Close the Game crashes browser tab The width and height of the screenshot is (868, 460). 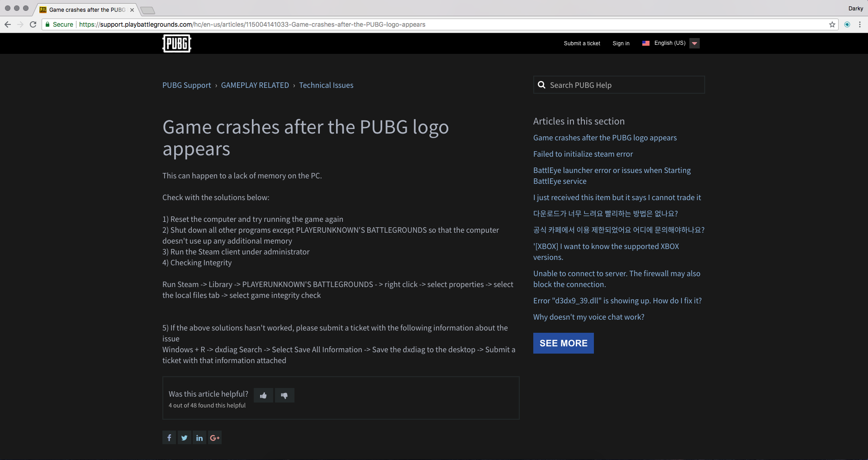click(132, 10)
